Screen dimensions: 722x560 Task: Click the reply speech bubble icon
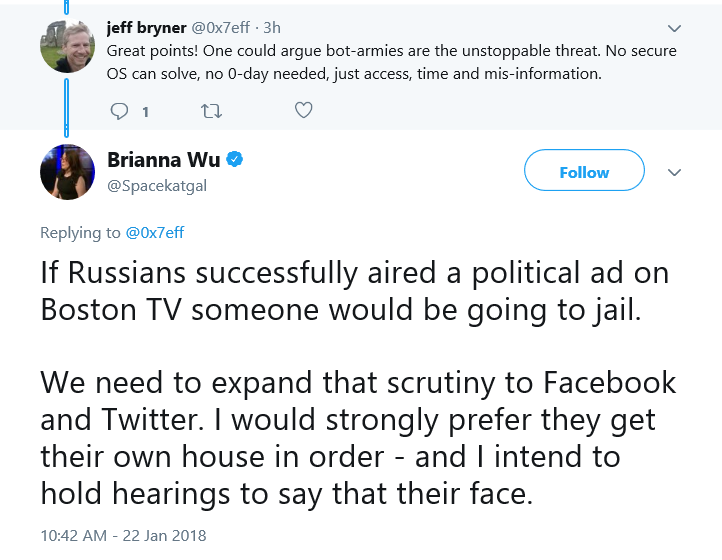click(x=119, y=111)
